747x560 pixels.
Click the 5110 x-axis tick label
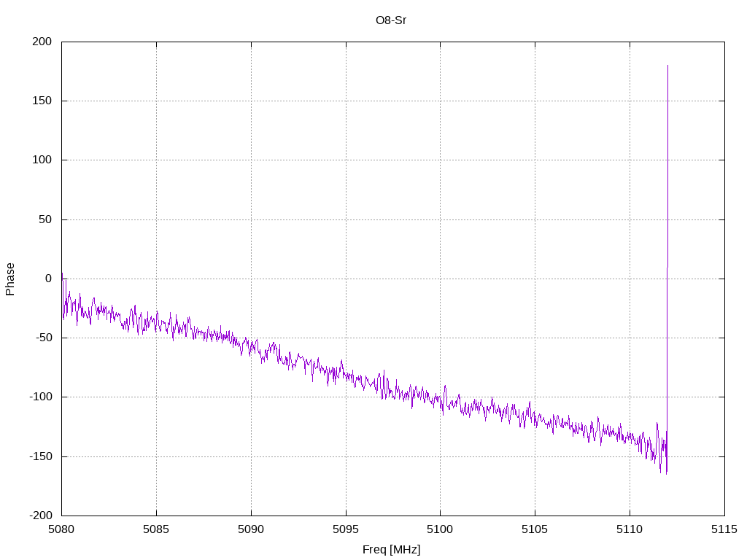(x=630, y=529)
